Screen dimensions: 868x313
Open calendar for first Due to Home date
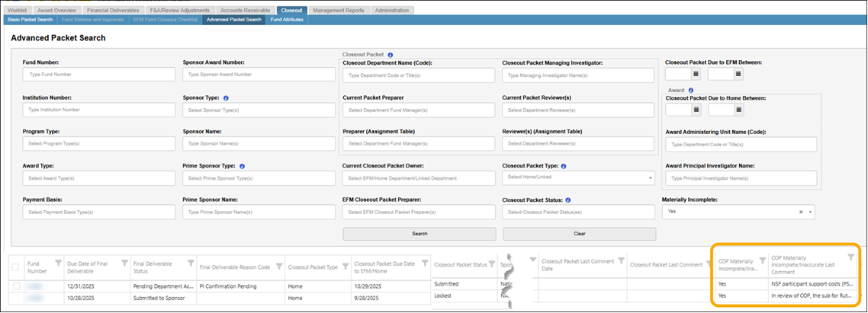(x=696, y=110)
